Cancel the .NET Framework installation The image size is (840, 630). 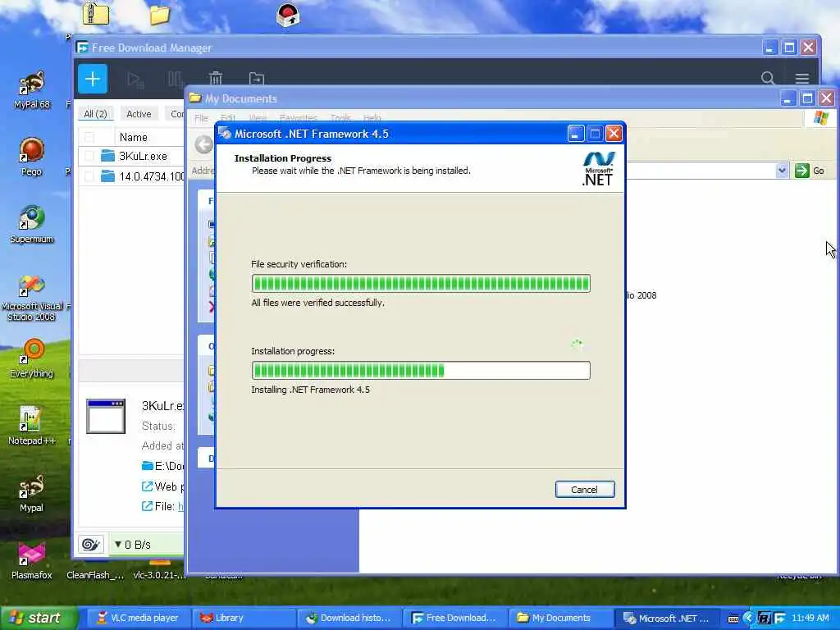point(584,489)
